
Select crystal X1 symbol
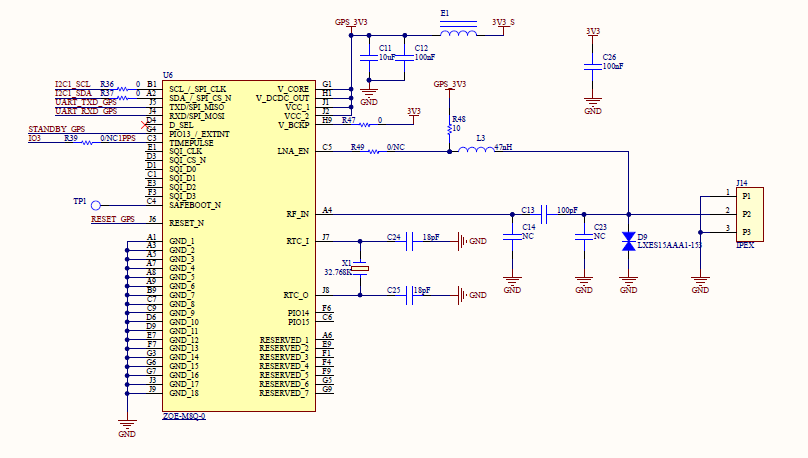[x=362, y=267]
